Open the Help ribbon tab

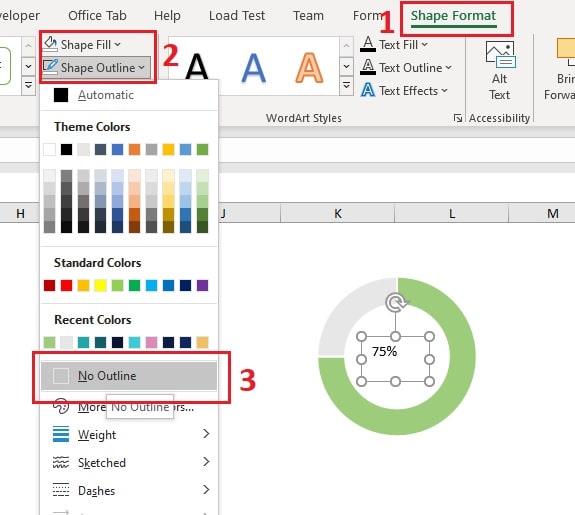tap(167, 16)
